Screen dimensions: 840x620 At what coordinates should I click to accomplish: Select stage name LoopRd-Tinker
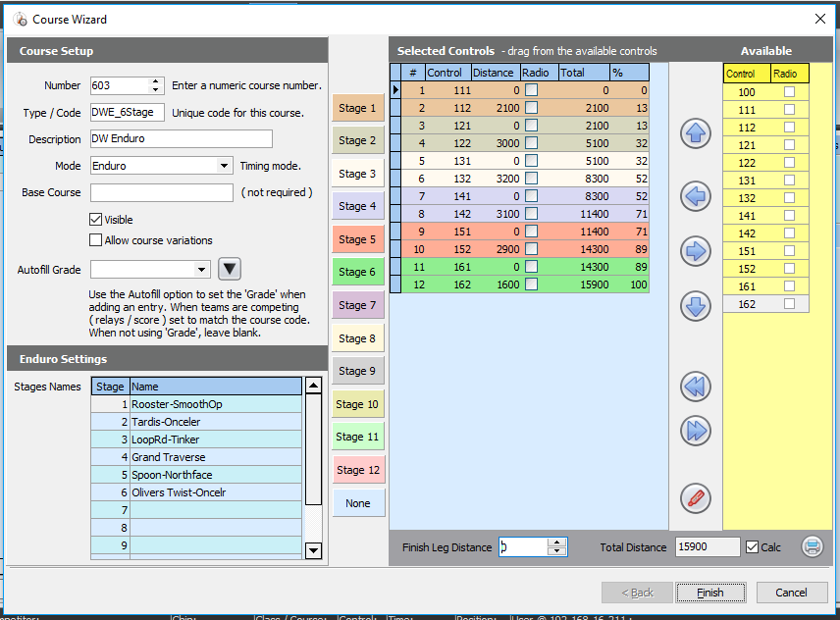(216, 439)
